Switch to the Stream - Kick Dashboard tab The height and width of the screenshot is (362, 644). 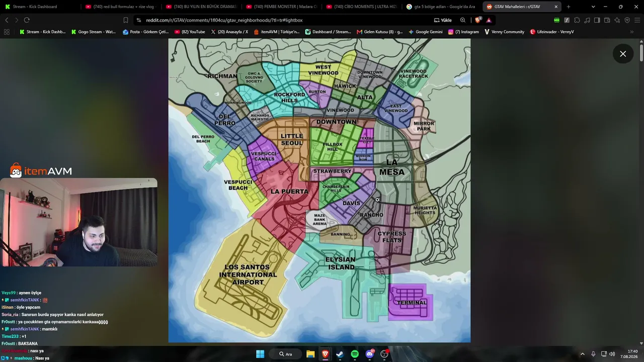click(40, 7)
